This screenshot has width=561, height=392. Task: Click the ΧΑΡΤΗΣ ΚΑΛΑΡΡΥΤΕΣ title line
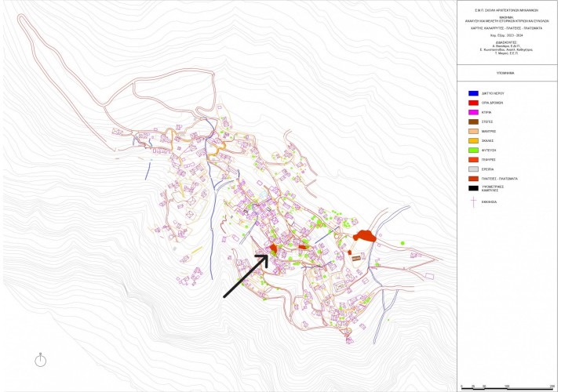(506, 28)
